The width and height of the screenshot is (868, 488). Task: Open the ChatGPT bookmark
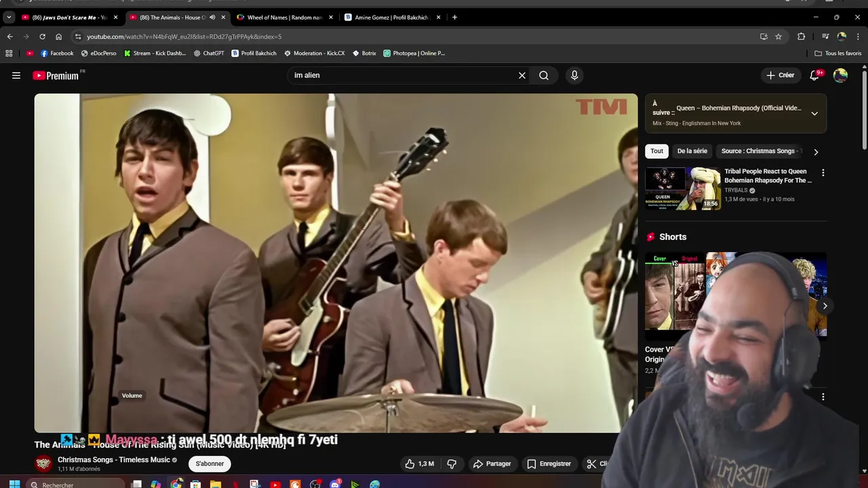[x=209, y=53]
